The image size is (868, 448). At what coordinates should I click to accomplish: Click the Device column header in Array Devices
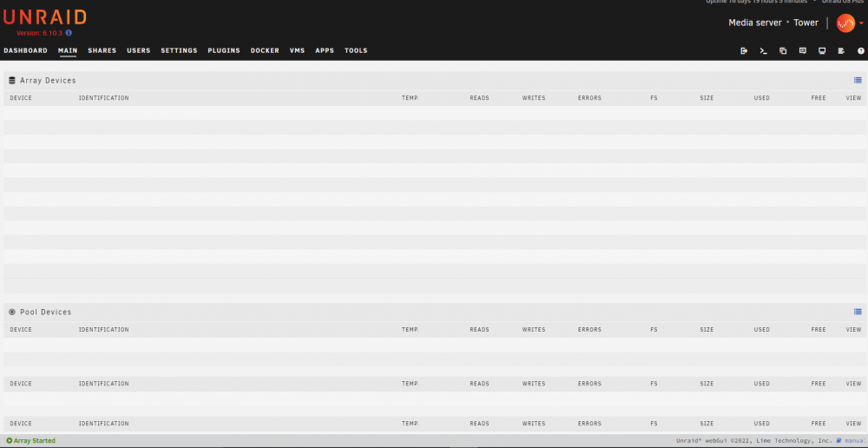pyautogui.click(x=21, y=98)
